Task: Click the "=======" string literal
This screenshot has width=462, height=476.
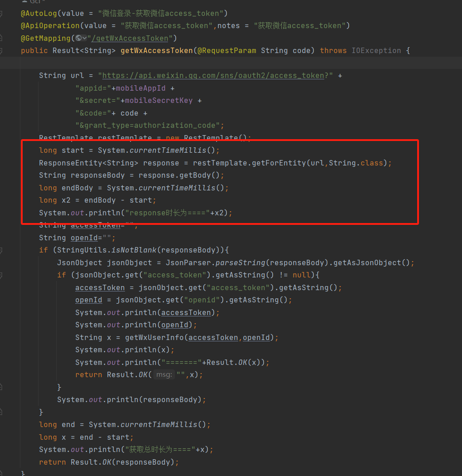Action: coord(181,363)
